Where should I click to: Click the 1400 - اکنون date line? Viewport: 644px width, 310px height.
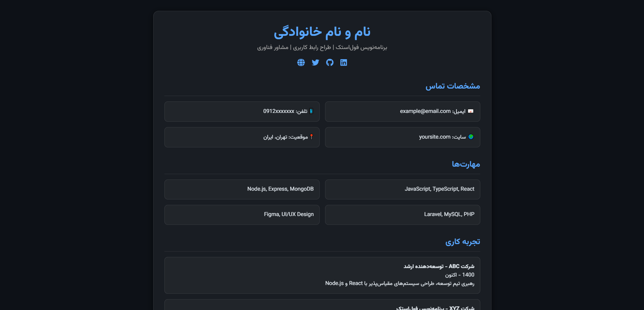click(x=460, y=275)
